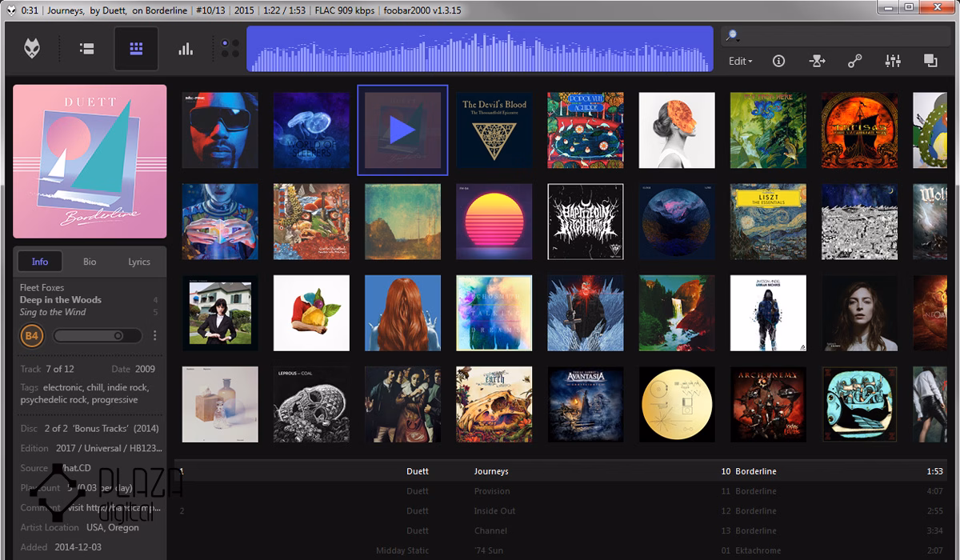Select the album grid view icon
This screenshot has height=560, width=960.
point(136,49)
